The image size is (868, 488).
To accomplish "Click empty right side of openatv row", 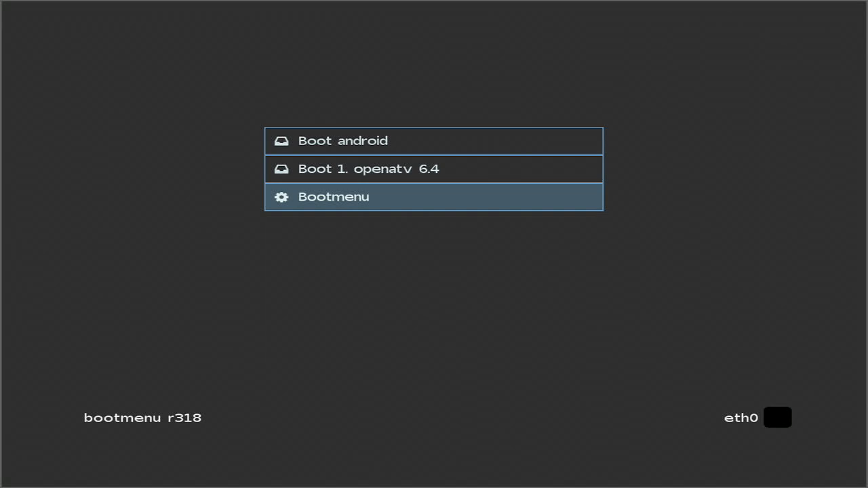I will tap(529, 169).
